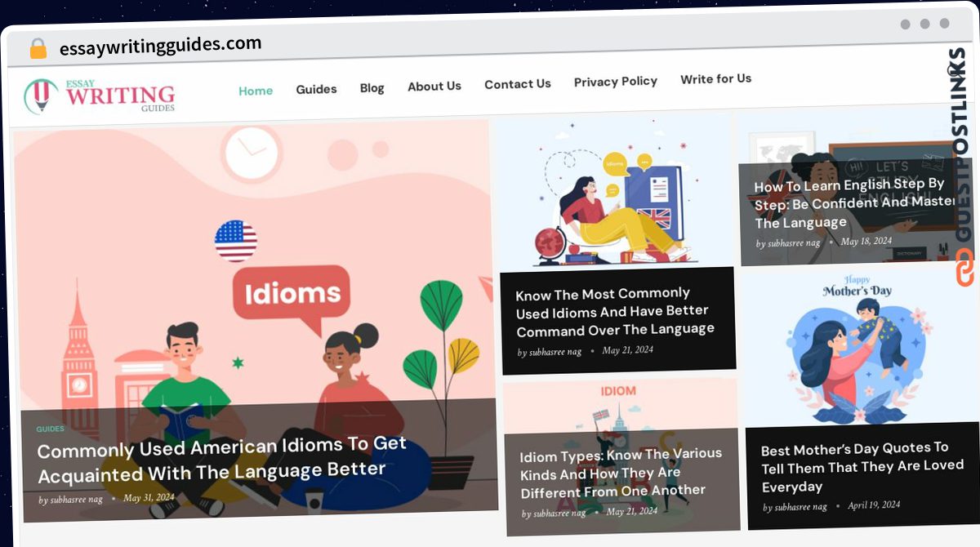This screenshot has height=547, width=980.
Task: Open the About Us page
Action: (x=434, y=86)
